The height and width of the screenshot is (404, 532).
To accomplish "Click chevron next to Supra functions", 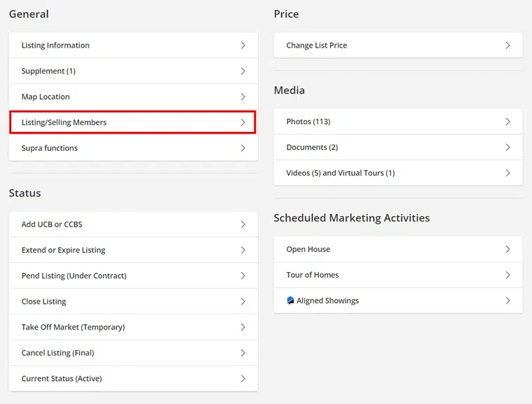I will pos(243,148).
